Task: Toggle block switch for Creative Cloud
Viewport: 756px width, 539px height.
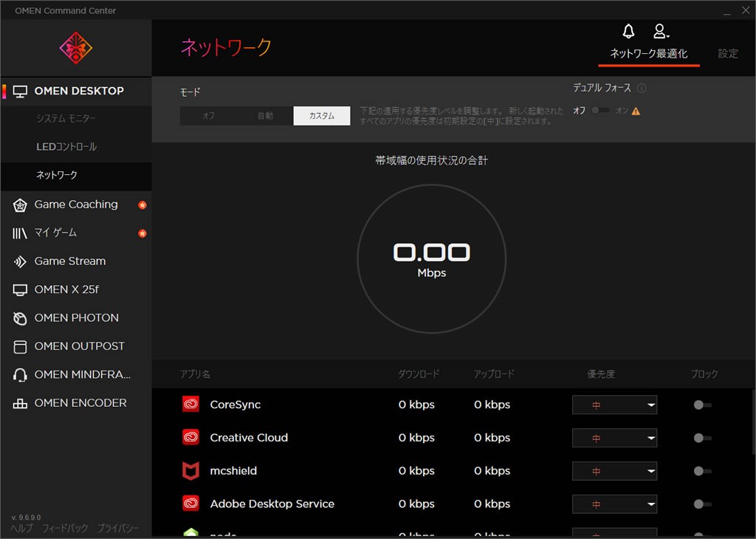Action: click(703, 439)
